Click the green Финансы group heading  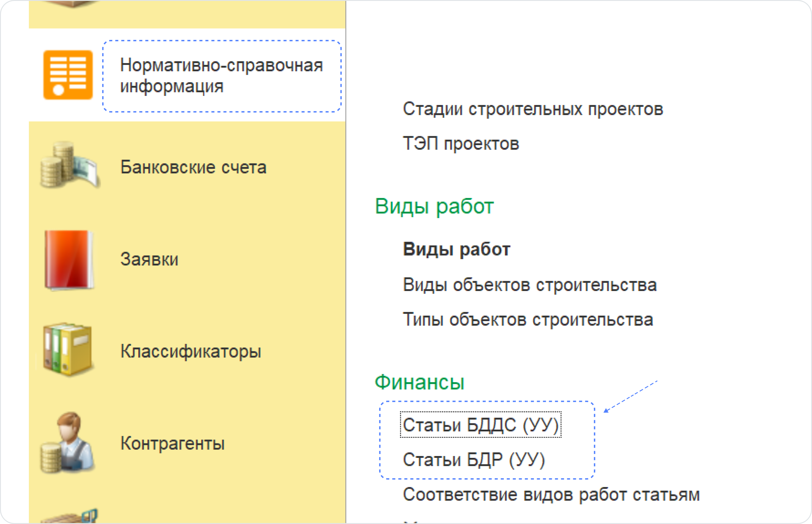419,382
